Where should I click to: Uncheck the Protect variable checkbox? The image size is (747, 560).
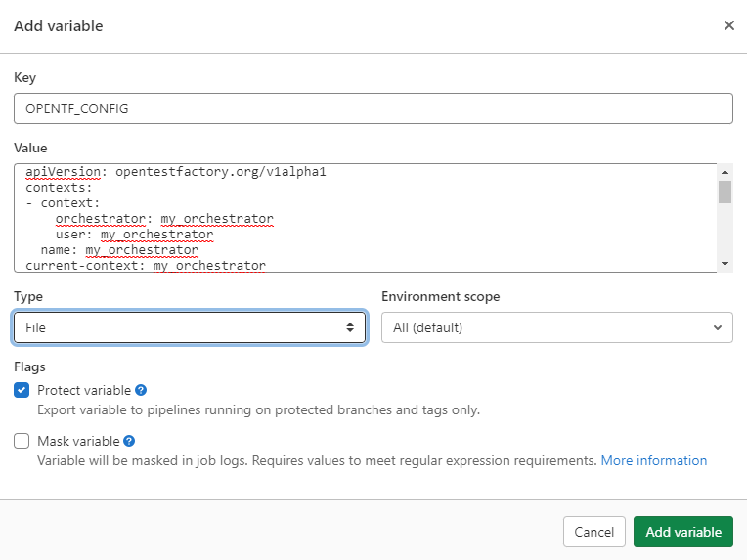[x=22, y=390]
